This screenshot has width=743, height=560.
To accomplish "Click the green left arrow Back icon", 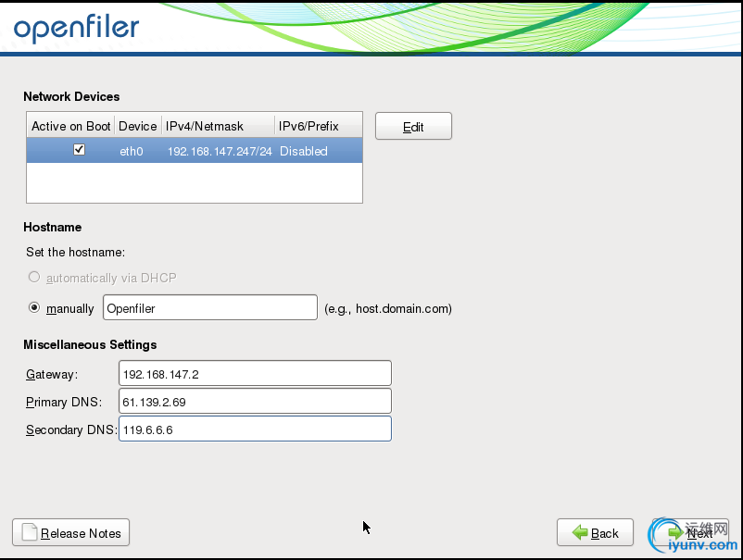I will (580, 532).
